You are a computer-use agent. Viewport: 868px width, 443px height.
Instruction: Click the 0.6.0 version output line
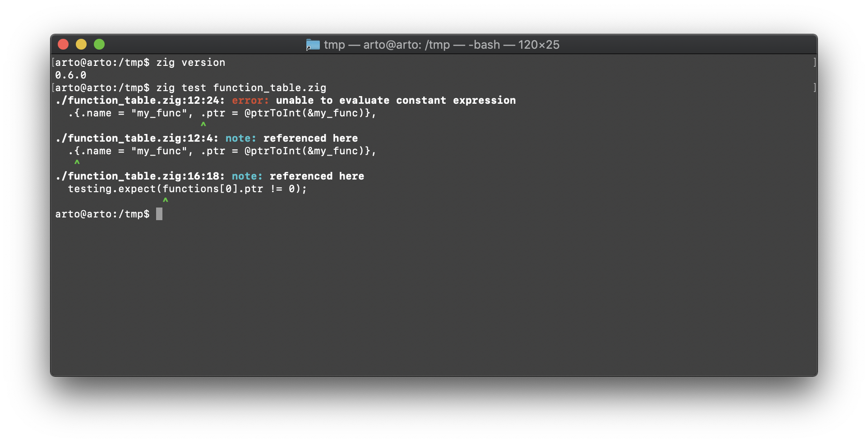coord(71,75)
